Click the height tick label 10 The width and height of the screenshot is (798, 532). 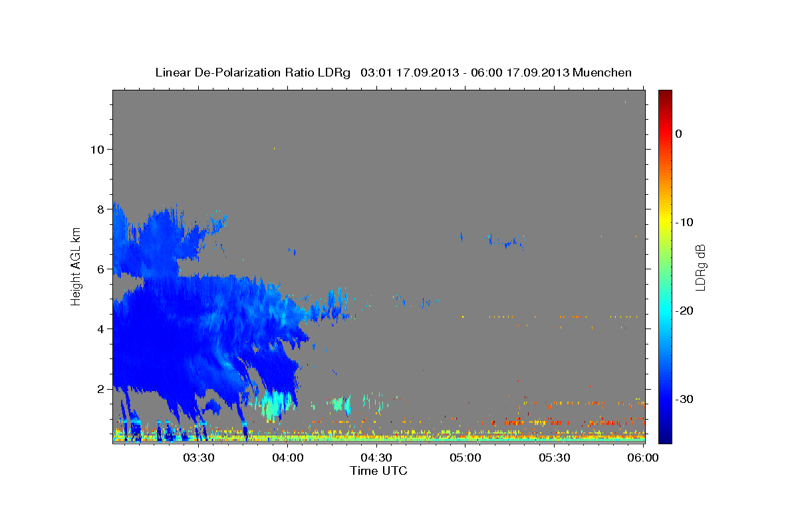click(97, 149)
